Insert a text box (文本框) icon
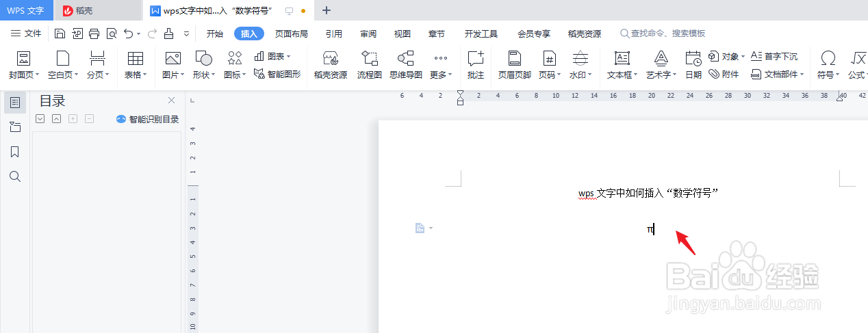Image resolution: width=868 pixels, height=333 pixels. [x=622, y=58]
